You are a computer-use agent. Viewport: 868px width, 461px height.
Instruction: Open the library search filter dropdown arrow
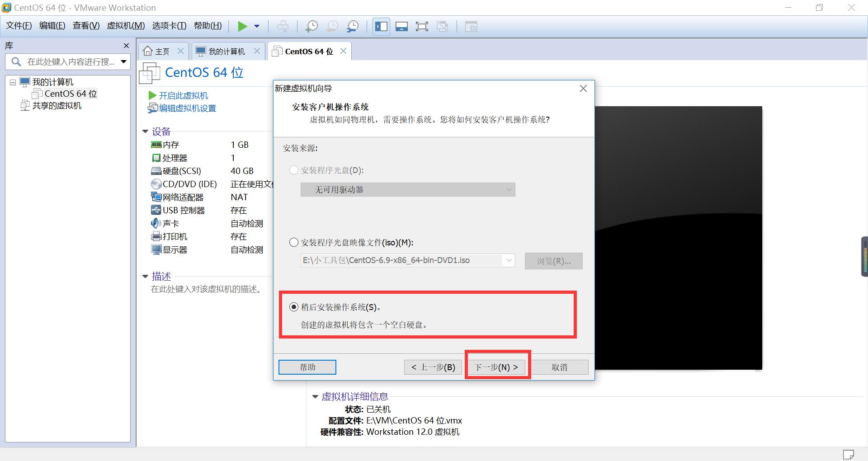point(123,61)
